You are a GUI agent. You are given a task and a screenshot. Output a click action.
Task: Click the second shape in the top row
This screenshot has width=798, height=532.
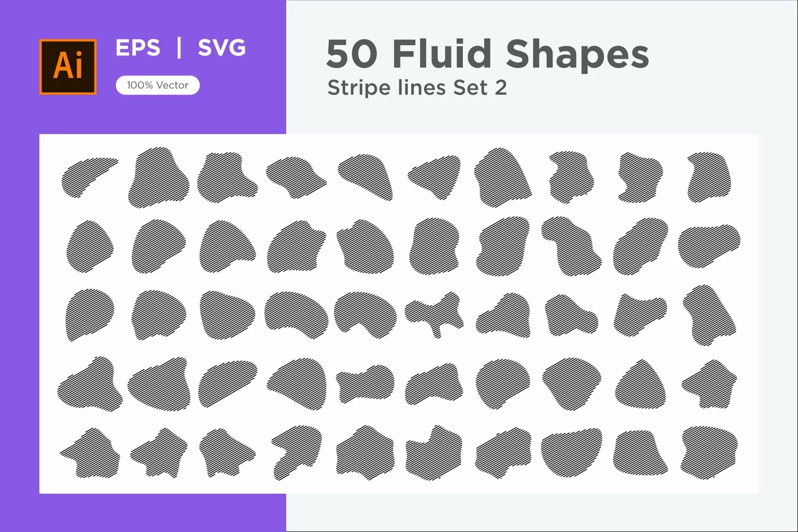click(159, 177)
